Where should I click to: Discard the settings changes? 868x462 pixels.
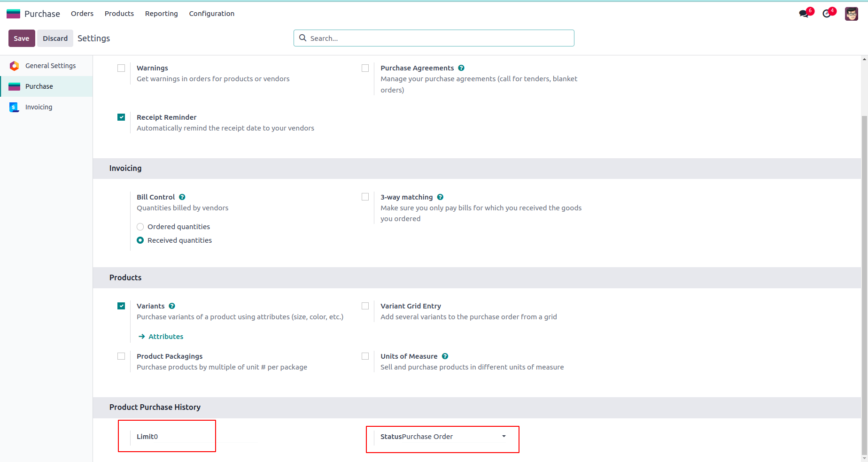coord(55,38)
